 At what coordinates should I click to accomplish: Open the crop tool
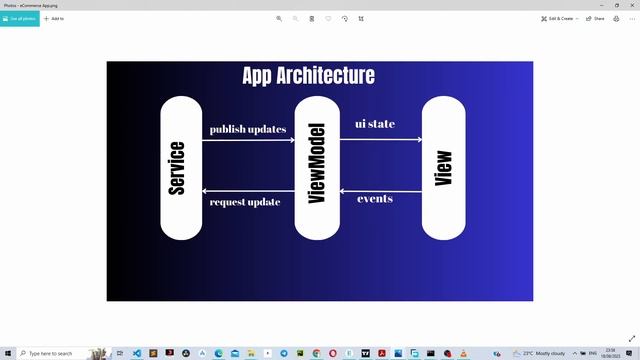(x=361, y=19)
